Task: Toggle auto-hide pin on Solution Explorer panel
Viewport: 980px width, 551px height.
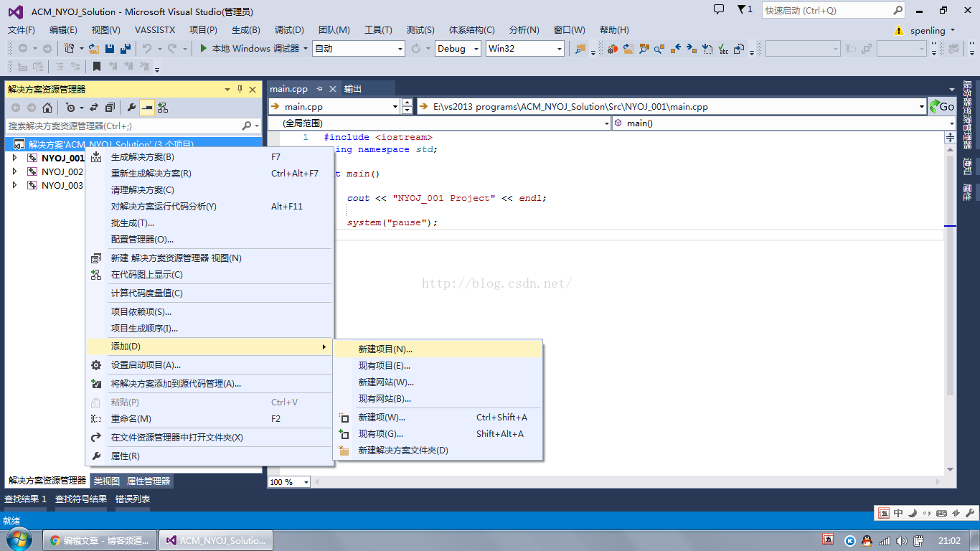Action: [240, 90]
